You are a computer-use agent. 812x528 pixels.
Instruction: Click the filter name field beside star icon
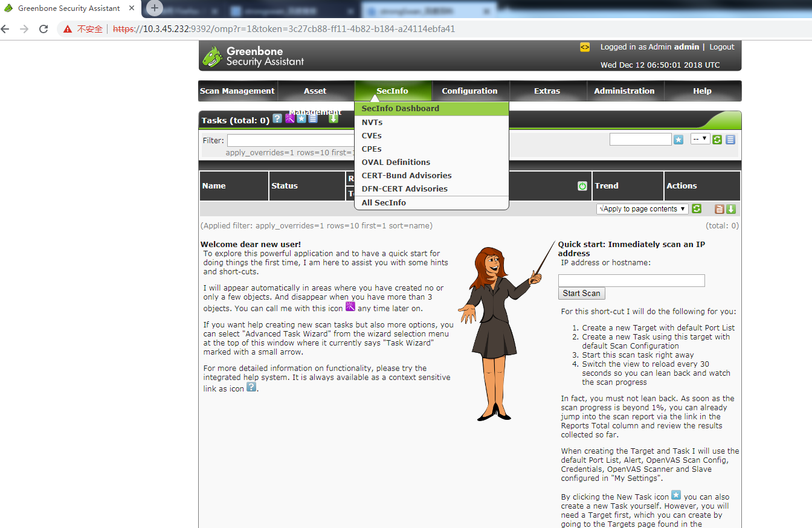[640, 140]
